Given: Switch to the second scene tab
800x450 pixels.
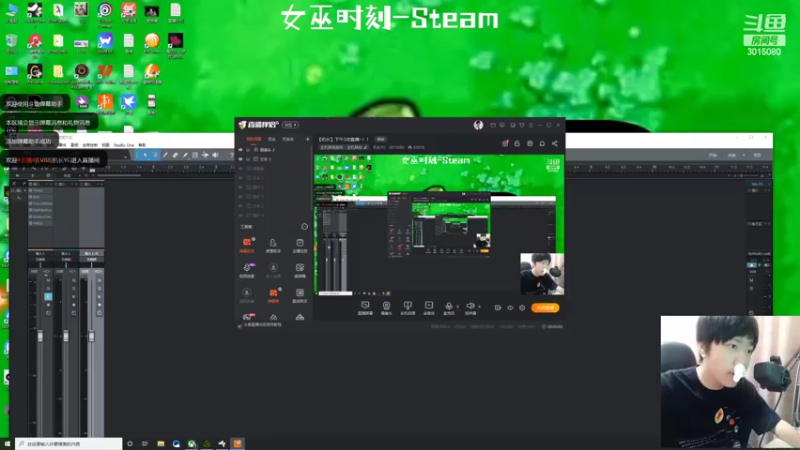Looking at the screenshot, I should [x=272, y=139].
